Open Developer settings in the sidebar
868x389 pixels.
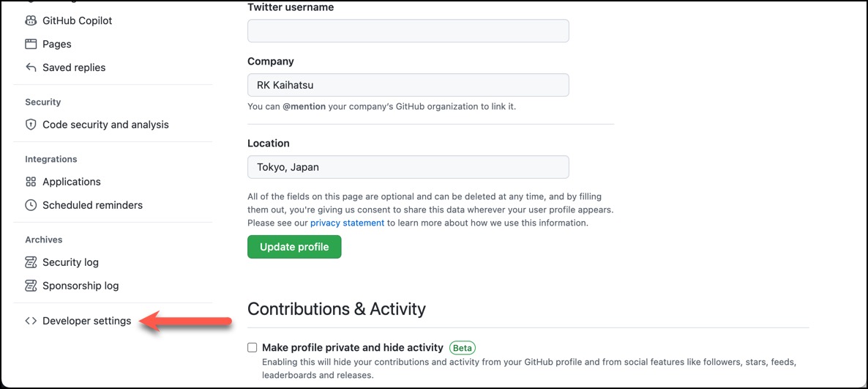[x=78, y=321]
